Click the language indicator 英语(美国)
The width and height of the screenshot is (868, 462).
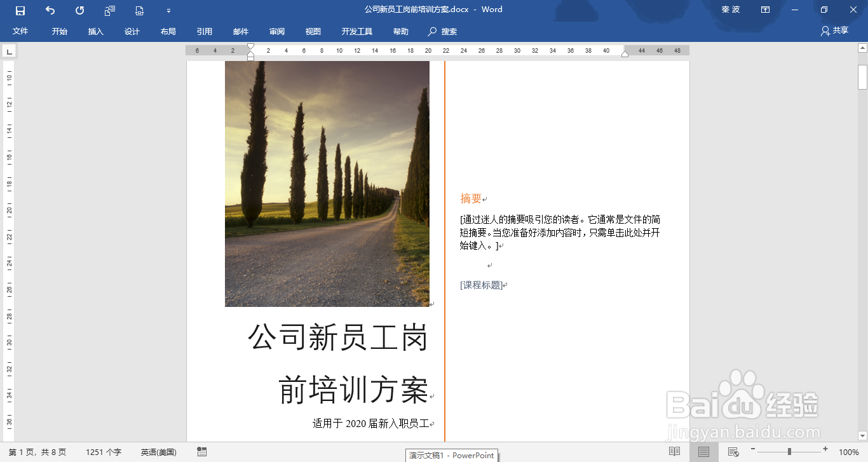click(x=159, y=452)
